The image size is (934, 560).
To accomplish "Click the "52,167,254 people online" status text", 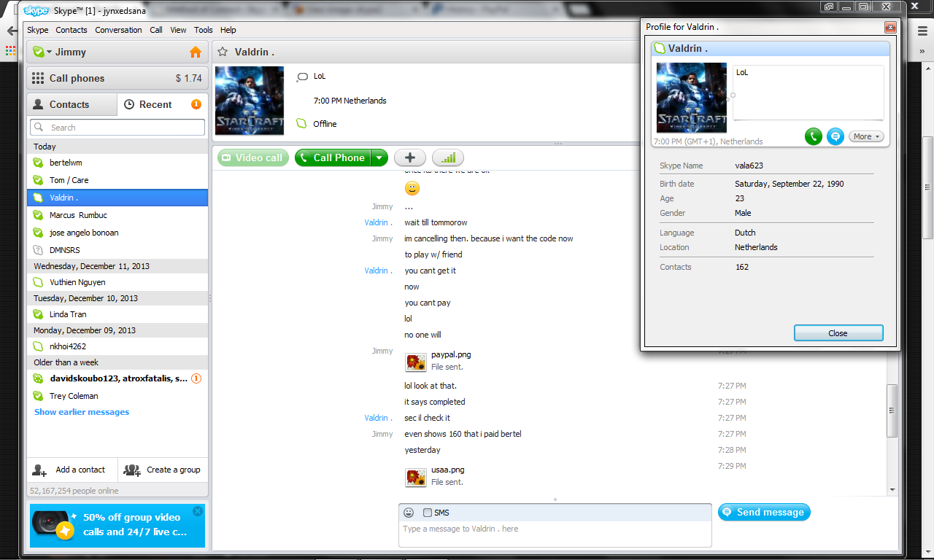I will [x=74, y=491].
